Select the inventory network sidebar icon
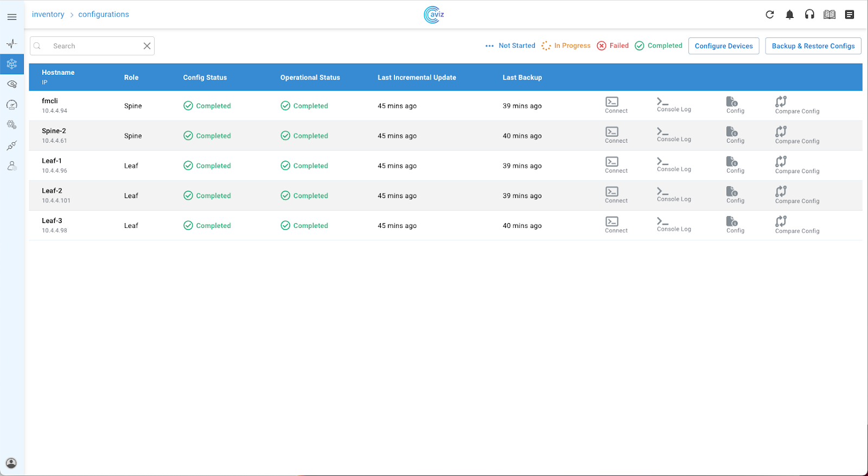 point(12,64)
